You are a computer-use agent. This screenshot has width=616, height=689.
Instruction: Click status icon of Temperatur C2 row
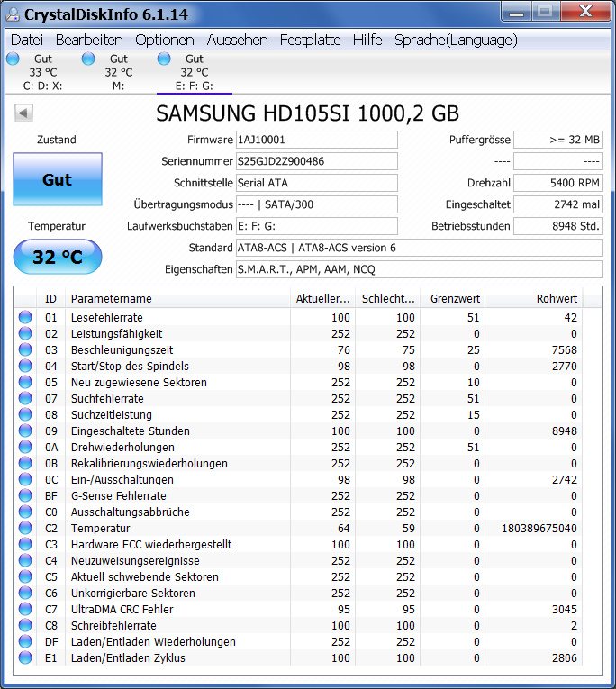tap(25, 528)
